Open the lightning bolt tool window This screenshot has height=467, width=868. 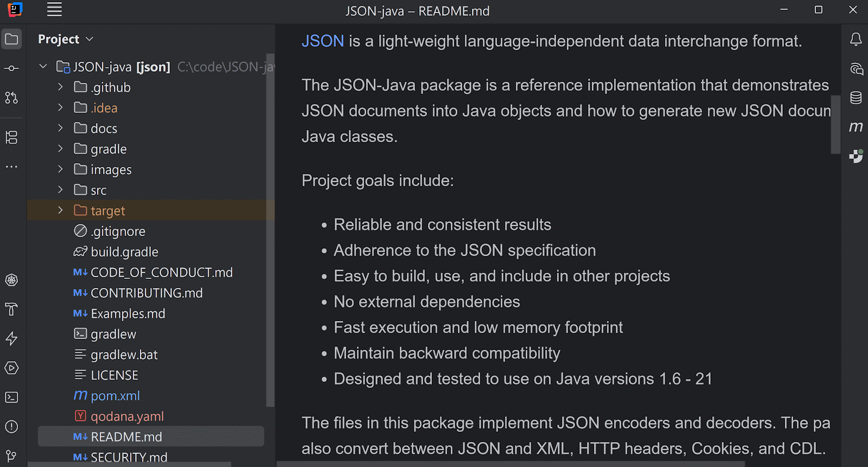(11, 338)
